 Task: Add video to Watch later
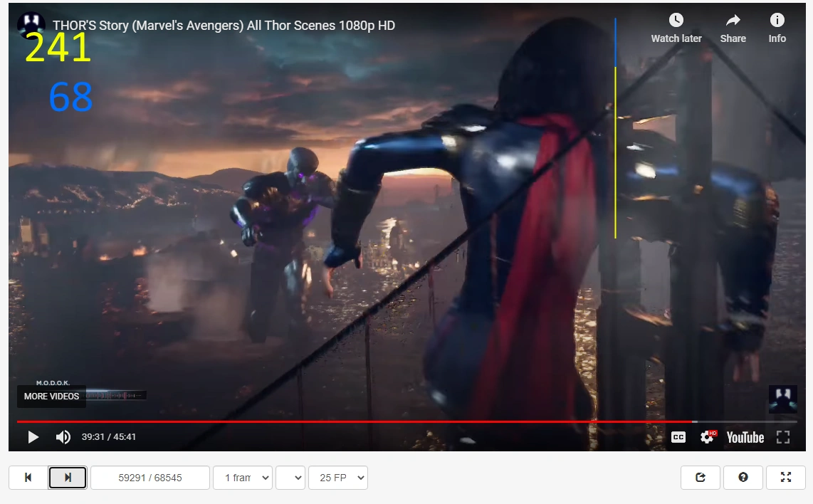click(x=676, y=28)
